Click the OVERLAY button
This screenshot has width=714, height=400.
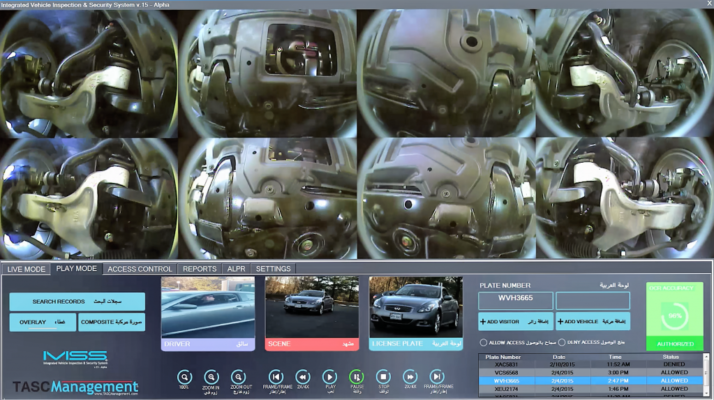[42, 322]
